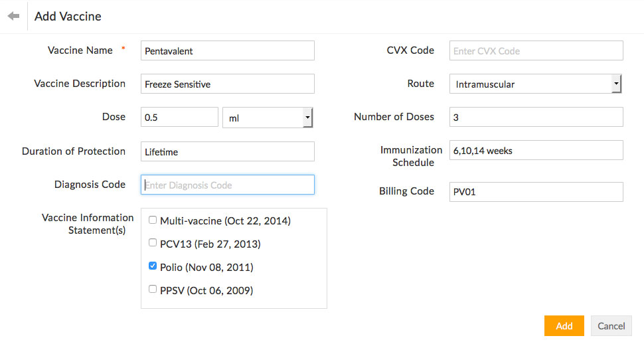The image size is (644, 348).
Task: Click the CVX Code input field
Action: (x=536, y=50)
